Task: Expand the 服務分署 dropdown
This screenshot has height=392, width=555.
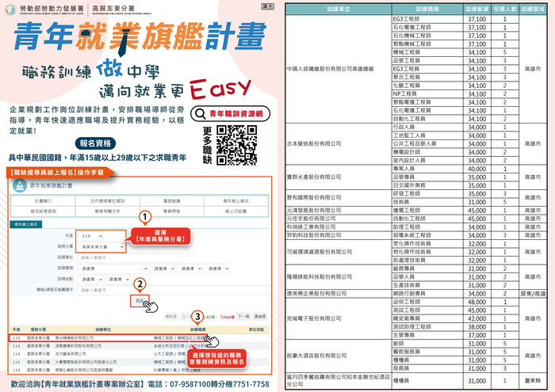Action: [x=101, y=247]
